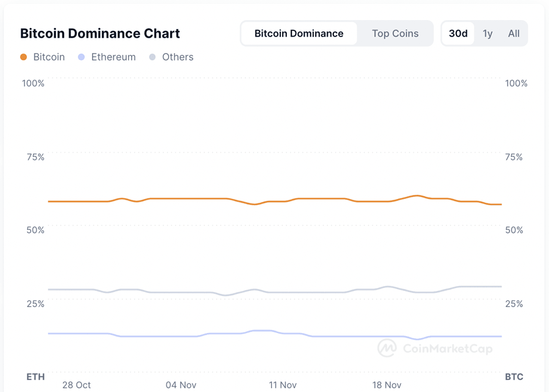The width and height of the screenshot is (549, 392).
Task: Switch to the Bitcoin Dominance tab
Action: click(299, 33)
